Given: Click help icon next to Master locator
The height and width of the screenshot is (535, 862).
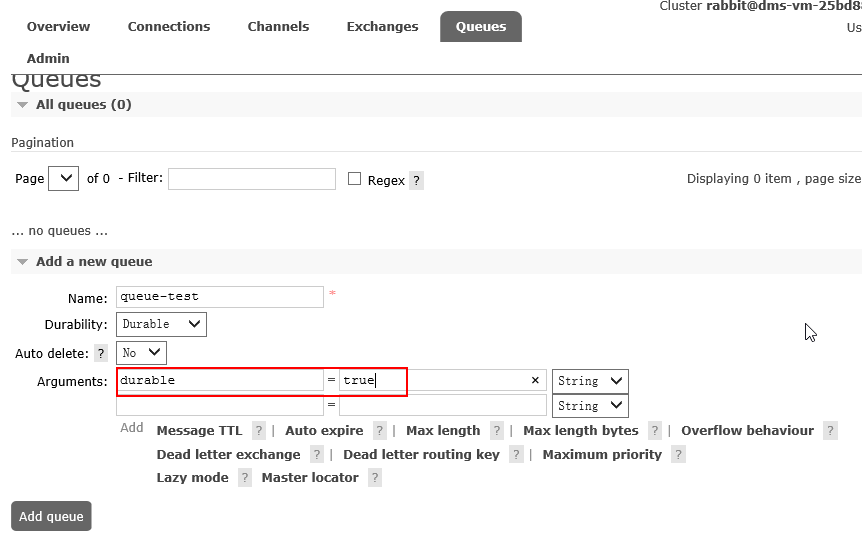Looking at the screenshot, I should point(374,478).
